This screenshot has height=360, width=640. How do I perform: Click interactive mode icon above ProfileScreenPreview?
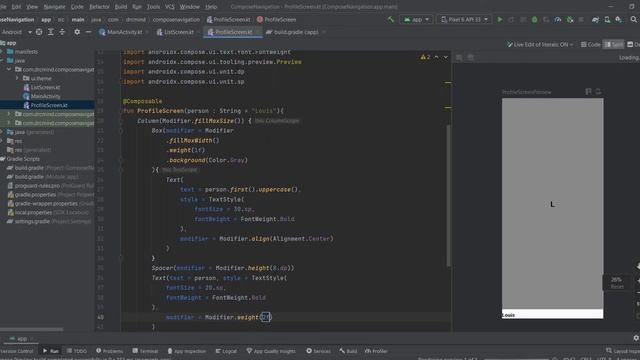point(588,92)
